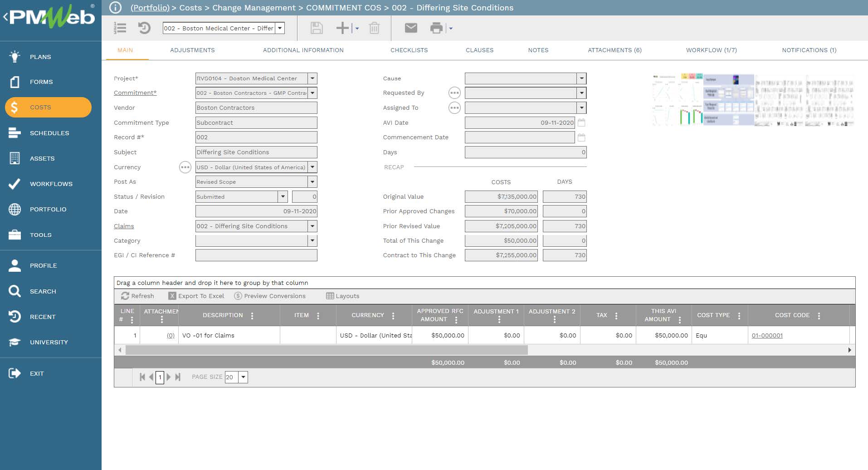Click the Email envelope icon
868x470 pixels.
click(411, 28)
